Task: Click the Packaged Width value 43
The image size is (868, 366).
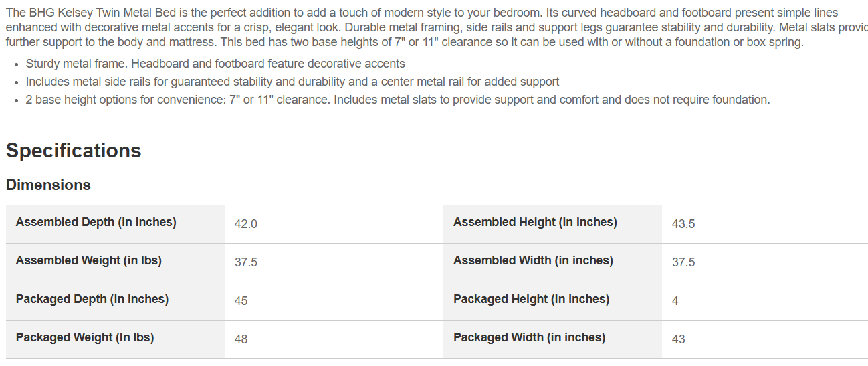Action: click(679, 339)
